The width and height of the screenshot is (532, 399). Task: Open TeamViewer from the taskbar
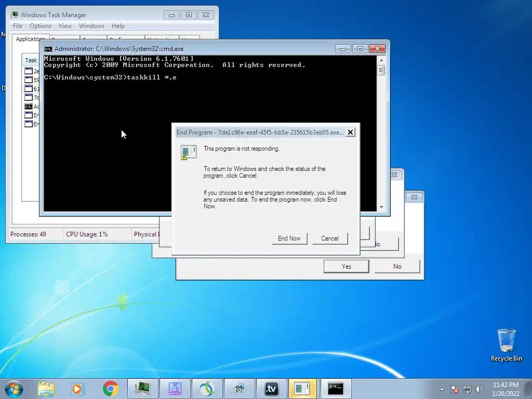[x=271, y=389]
